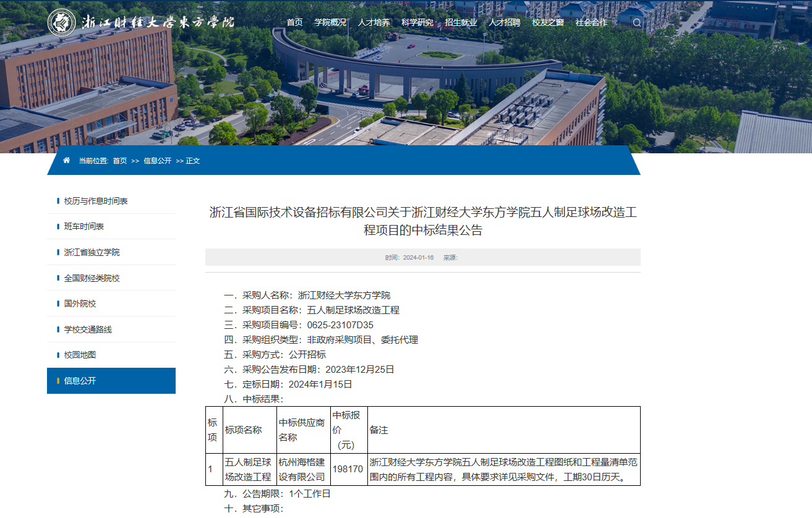
Task: Click the article title about 五人制足球场改造工程
Action: 423,221
